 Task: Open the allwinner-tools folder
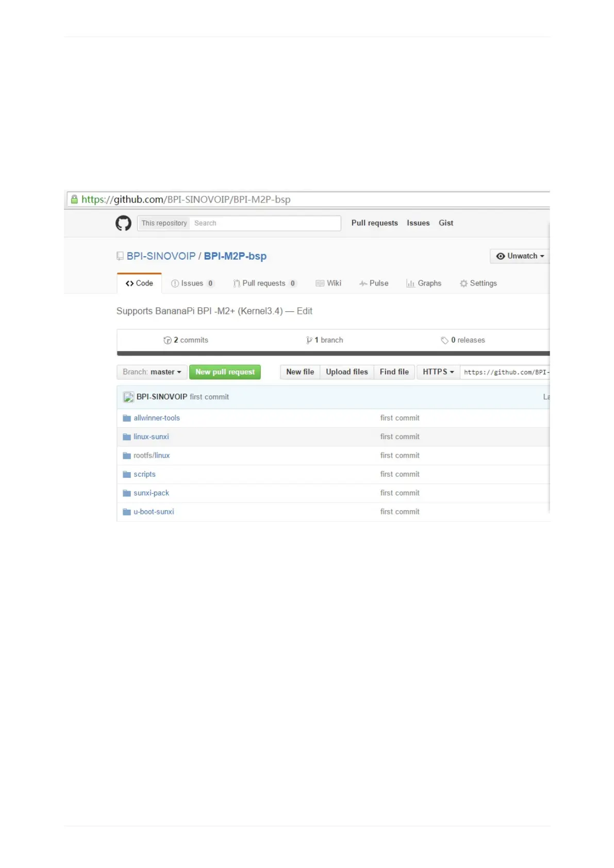157,418
